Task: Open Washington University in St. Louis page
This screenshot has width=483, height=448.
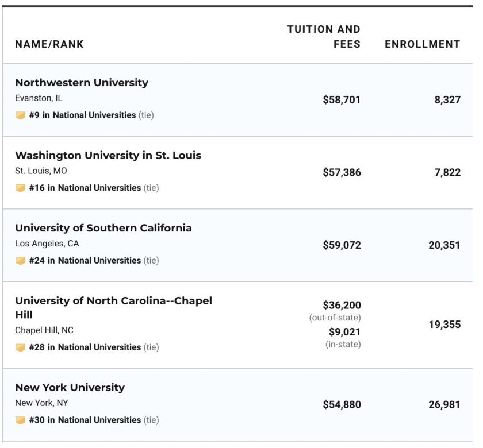Action: [108, 156]
